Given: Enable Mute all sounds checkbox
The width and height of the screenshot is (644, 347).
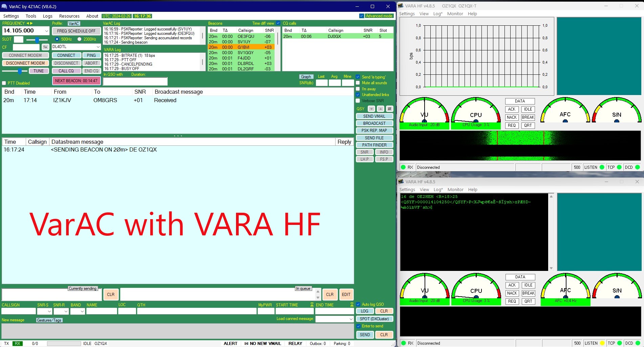Looking at the screenshot, I should click(358, 83).
